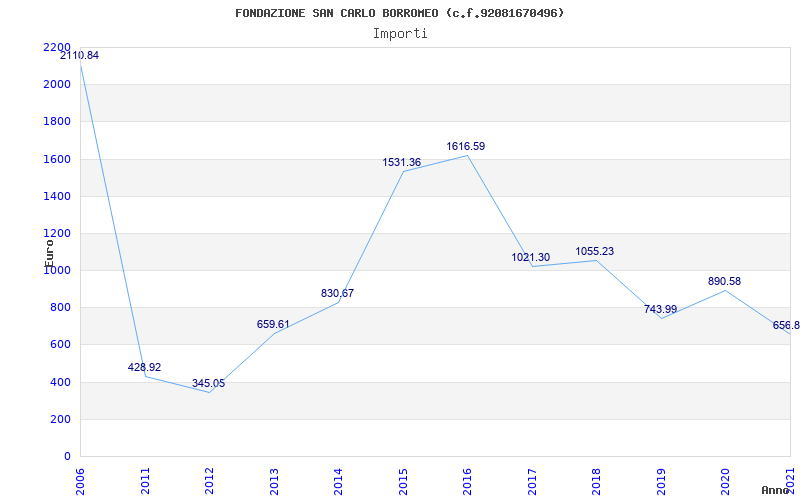Viewport: 800px width, 500px height.
Task: Click the 400 y-axis label
Action: point(60,382)
